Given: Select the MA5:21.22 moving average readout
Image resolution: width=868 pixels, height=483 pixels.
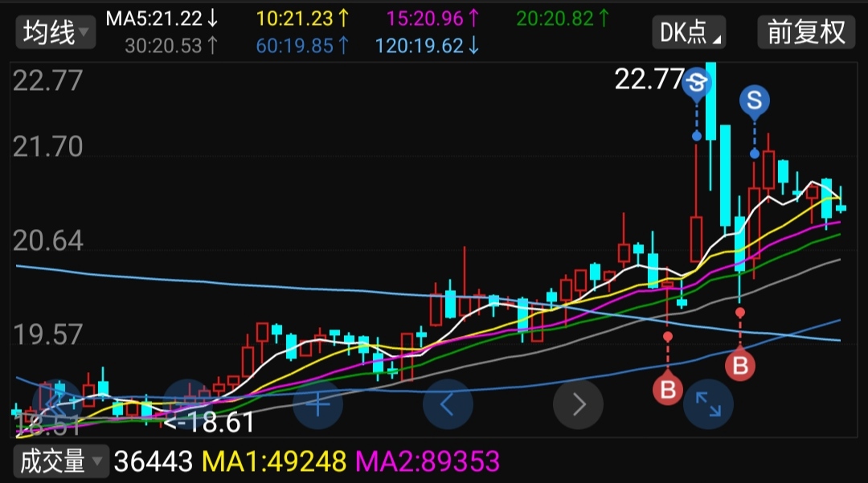Looking at the screenshot, I should (162, 18).
